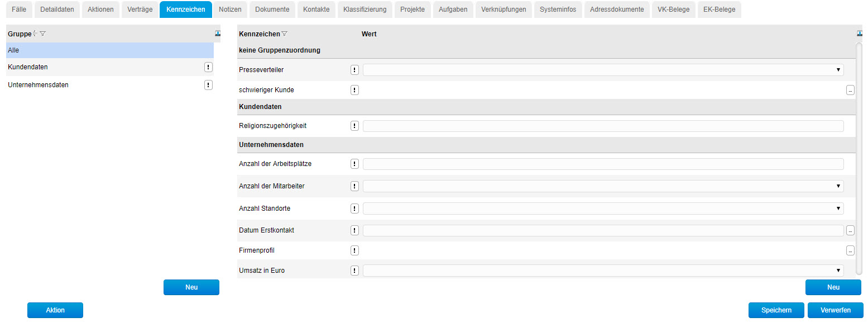Open the VK-Belege tab

(674, 10)
